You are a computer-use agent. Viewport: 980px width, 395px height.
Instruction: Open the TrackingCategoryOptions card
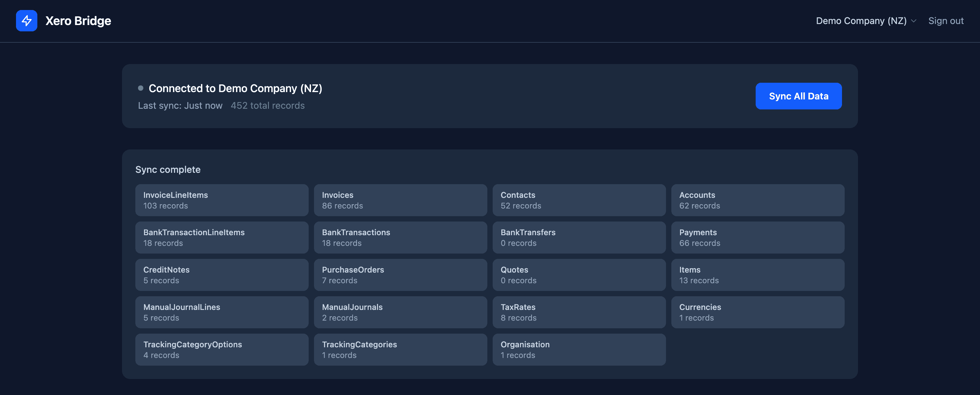[222, 350]
